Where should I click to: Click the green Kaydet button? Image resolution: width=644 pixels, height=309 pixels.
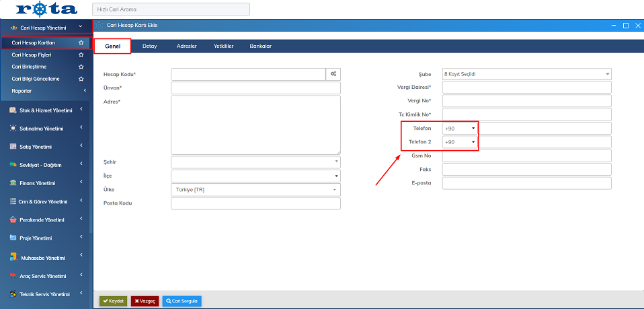113,301
